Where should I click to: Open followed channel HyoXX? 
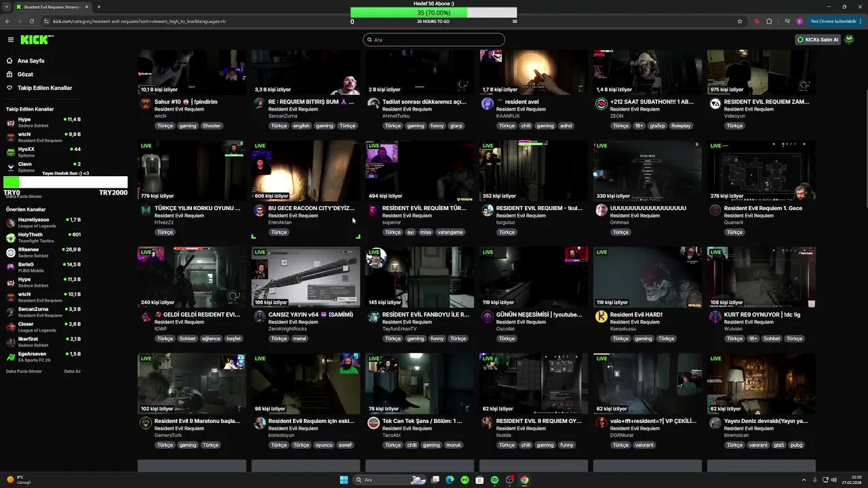pyautogui.click(x=43, y=152)
